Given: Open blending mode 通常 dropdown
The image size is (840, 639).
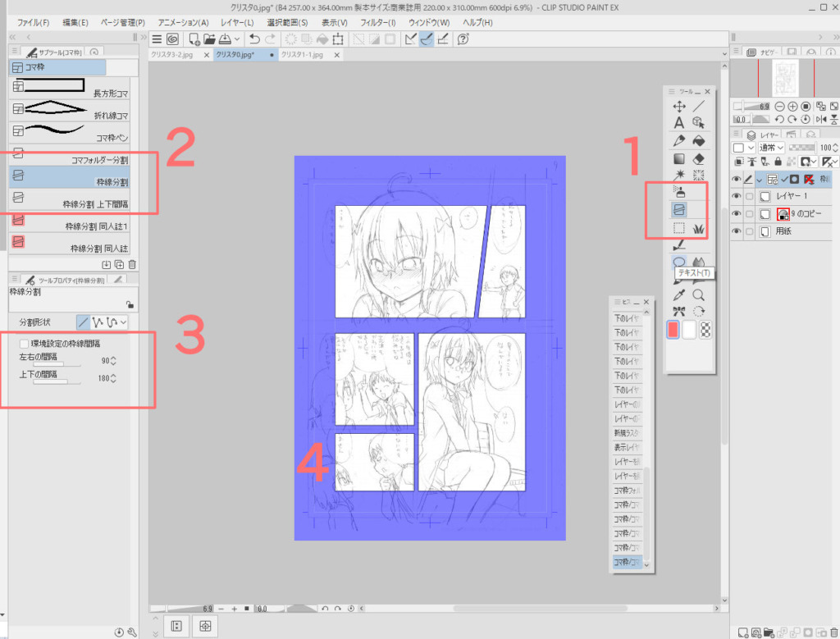Looking at the screenshot, I should [x=771, y=148].
